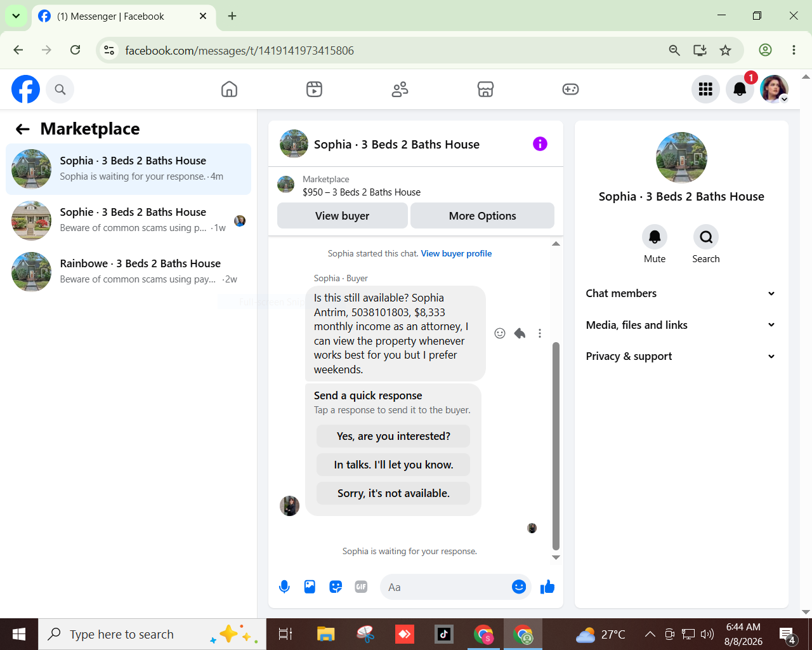Image resolution: width=812 pixels, height=650 pixels.
Task: Open the Marketplace storefront tab icon
Action: [485, 90]
